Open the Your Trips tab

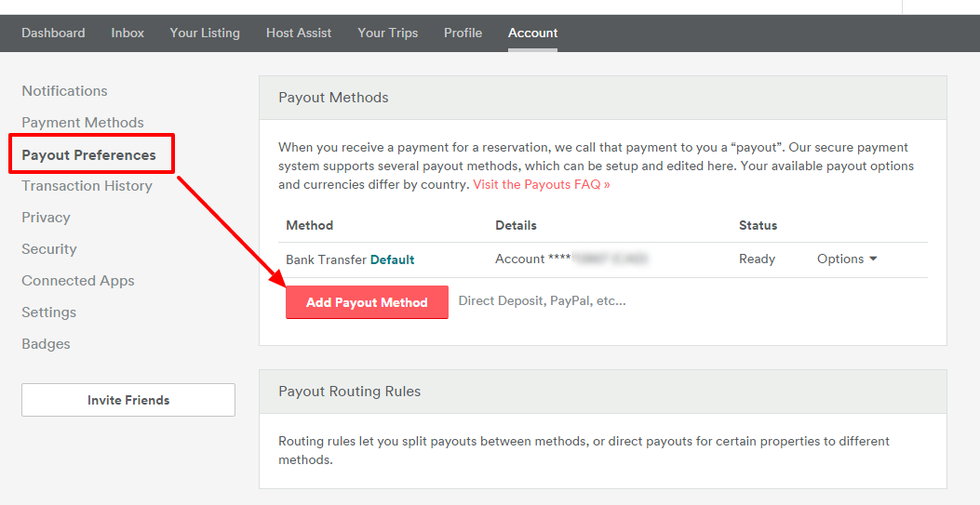click(x=387, y=33)
